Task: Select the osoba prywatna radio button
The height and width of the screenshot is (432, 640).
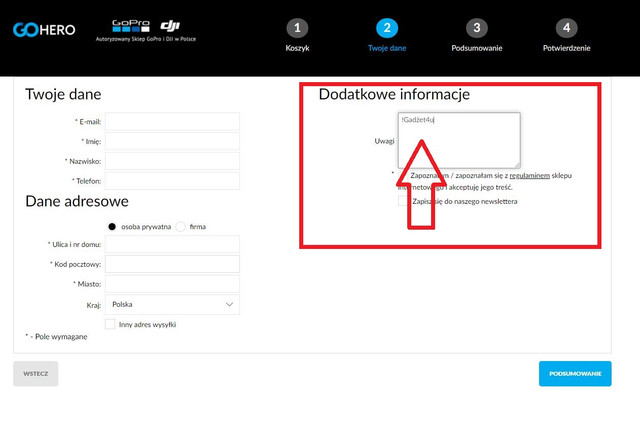Action: [x=112, y=227]
